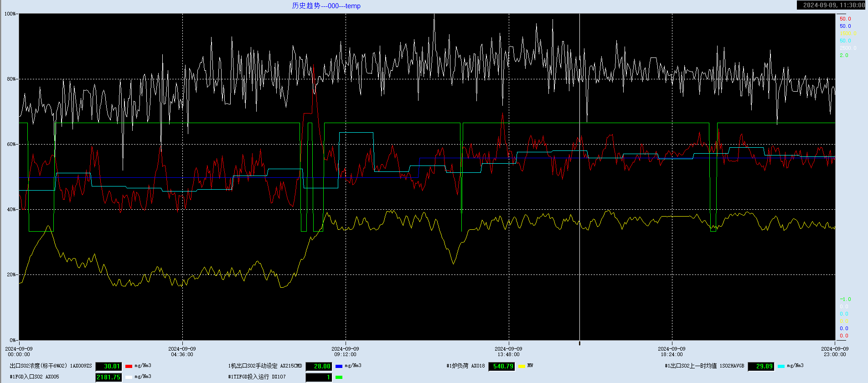868x383 pixels.
Task: Click the cyan upper range value 50.0
Action: pos(845,41)
